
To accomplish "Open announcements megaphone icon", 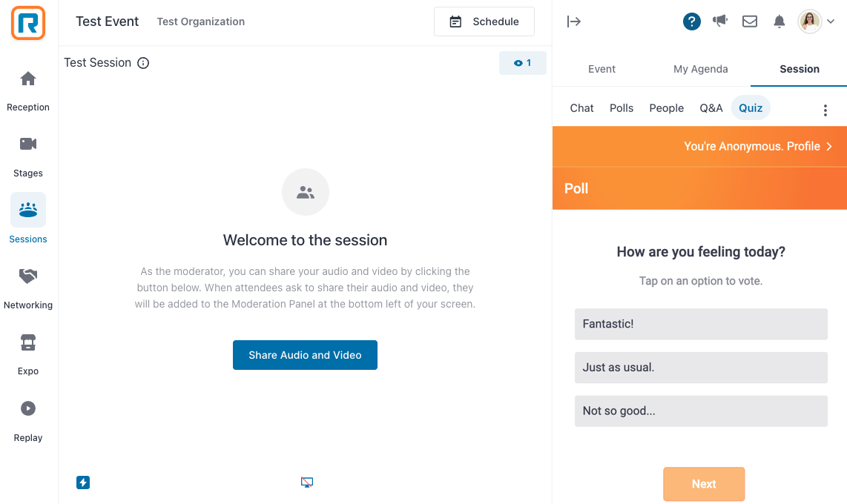I will [x=720, y=21].
